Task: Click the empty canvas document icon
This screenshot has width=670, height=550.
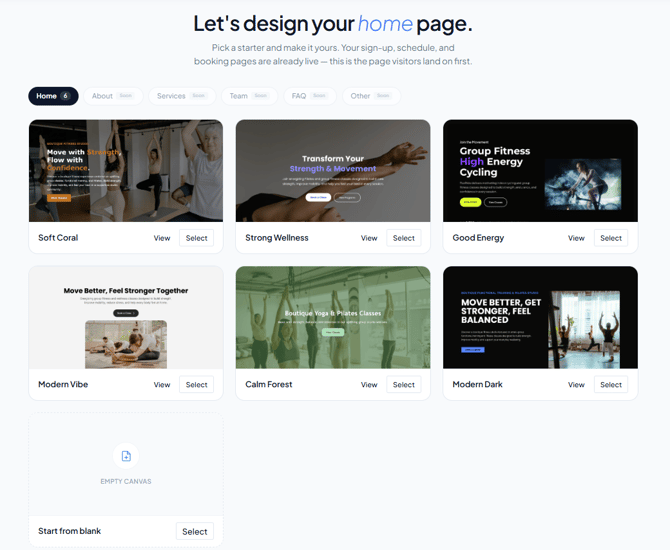Action: click(x=126, y=456)
